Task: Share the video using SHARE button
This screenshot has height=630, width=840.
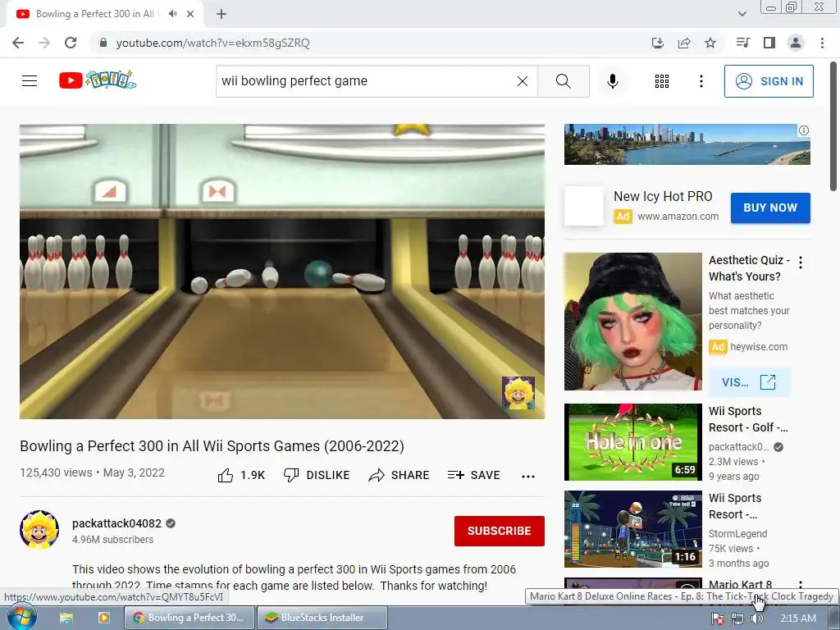Action: pyautogui.click(x=399, y=475)
